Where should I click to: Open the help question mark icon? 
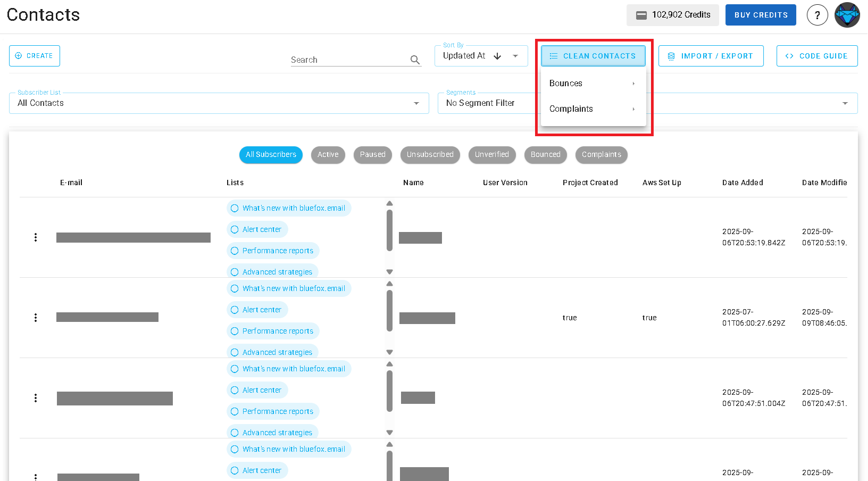(817, 15)
